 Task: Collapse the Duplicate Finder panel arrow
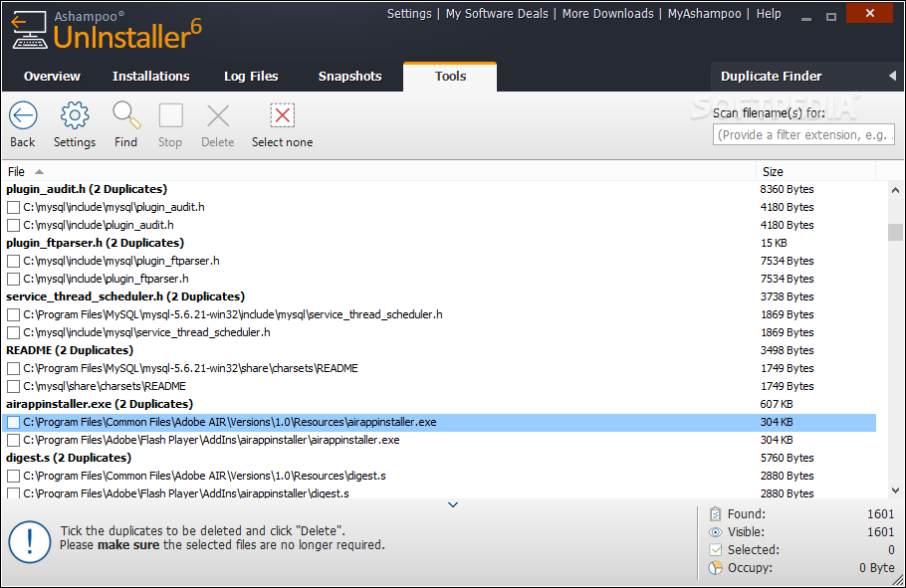892,76
